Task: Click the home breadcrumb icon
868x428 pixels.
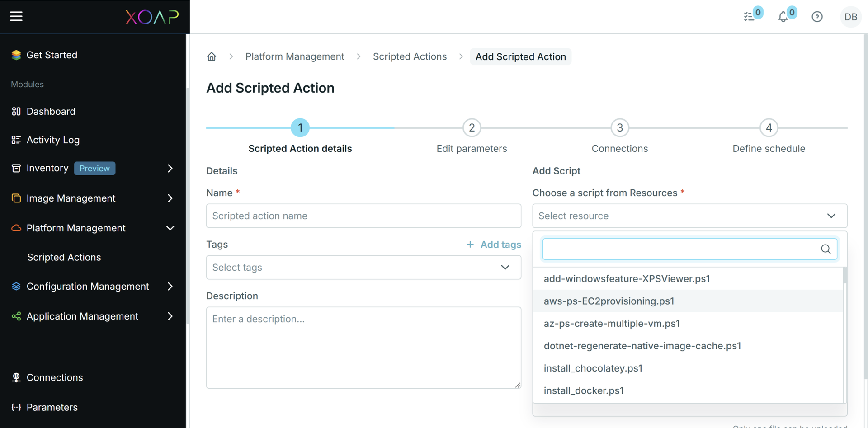Action: (211, 56)
